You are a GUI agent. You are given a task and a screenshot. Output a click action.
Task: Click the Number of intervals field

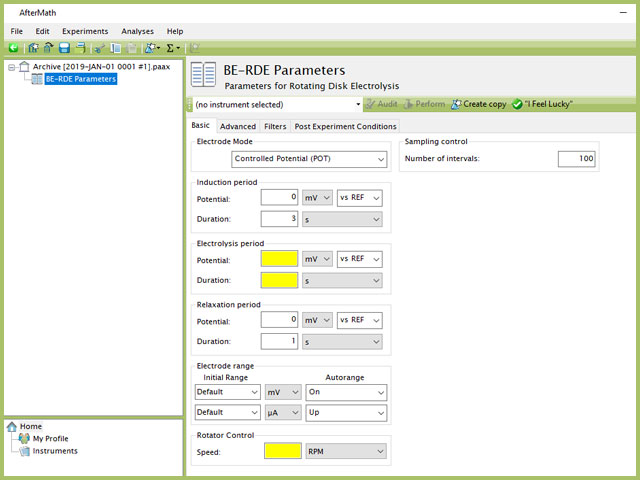[576, 159]
